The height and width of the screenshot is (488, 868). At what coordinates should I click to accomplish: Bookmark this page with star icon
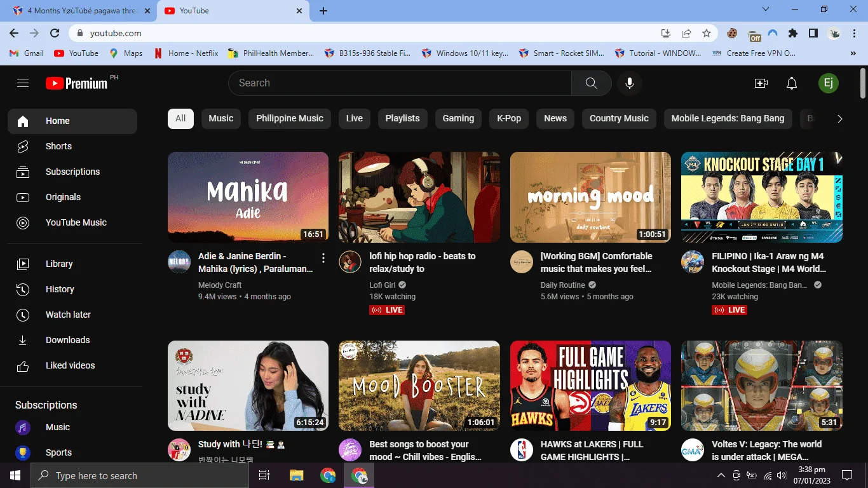click(706, 33)
